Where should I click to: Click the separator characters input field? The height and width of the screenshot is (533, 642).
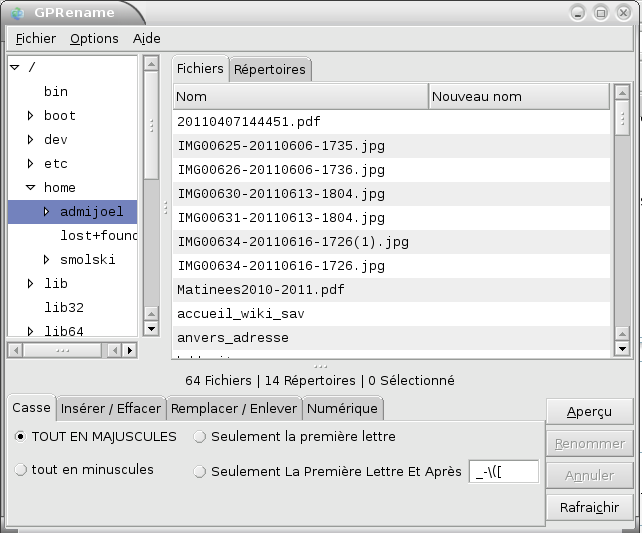[504, 471]
